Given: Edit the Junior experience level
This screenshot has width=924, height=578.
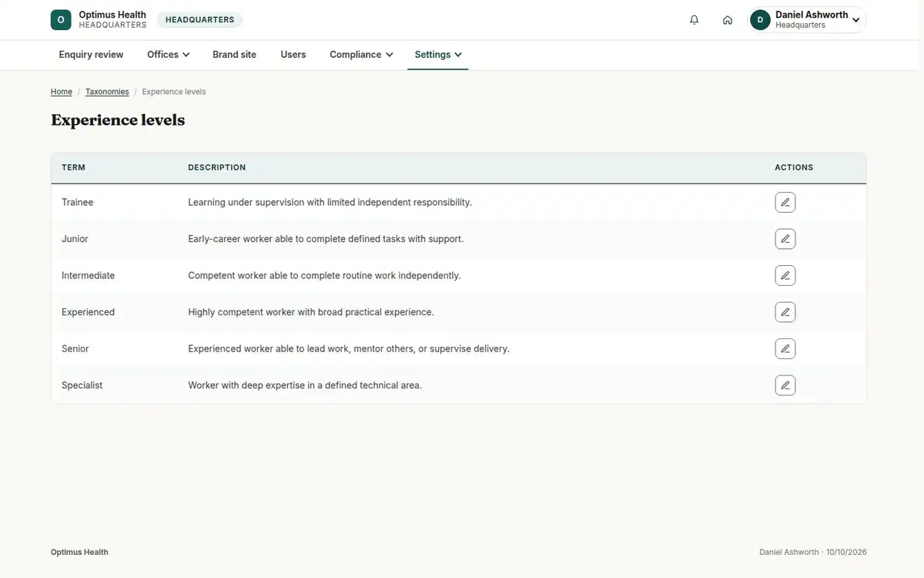Looking at the screenshot, I should 785,239.
